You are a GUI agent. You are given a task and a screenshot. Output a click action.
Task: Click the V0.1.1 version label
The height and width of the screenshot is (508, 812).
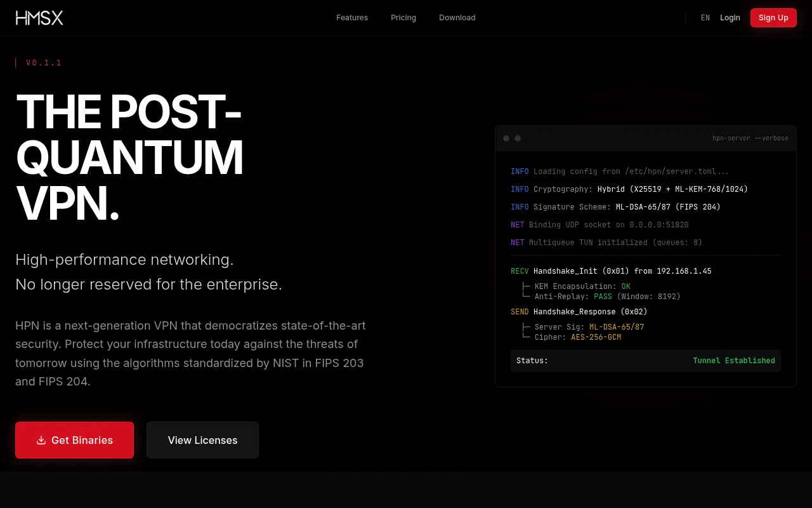coord(44,63)
